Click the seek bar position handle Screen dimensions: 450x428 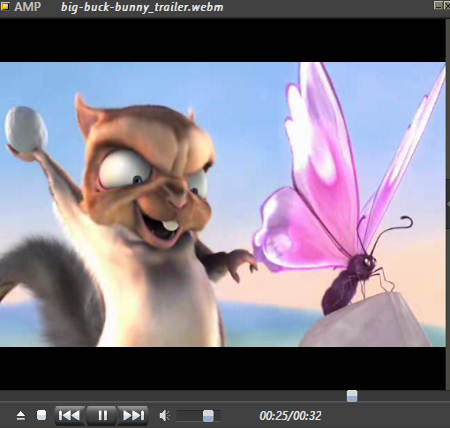(352, 396)
